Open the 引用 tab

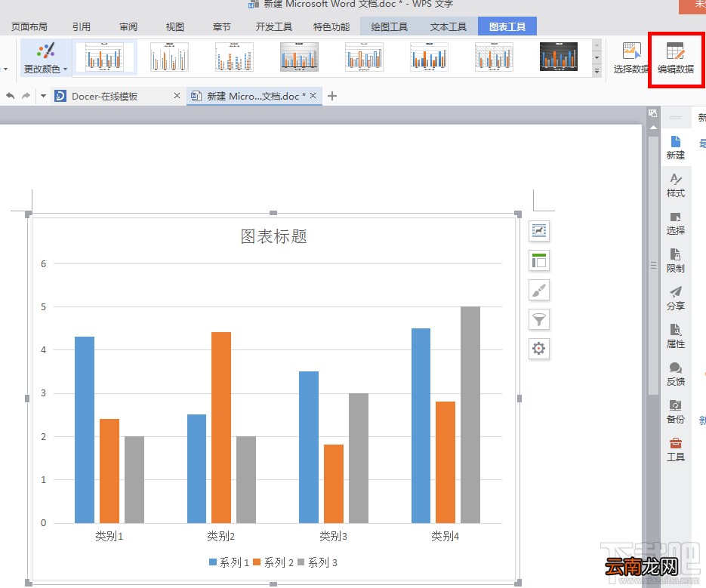pos(82,27)
